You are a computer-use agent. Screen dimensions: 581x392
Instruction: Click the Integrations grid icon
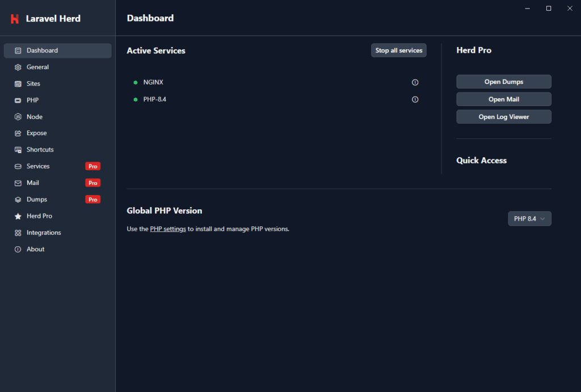coord(18,233)
